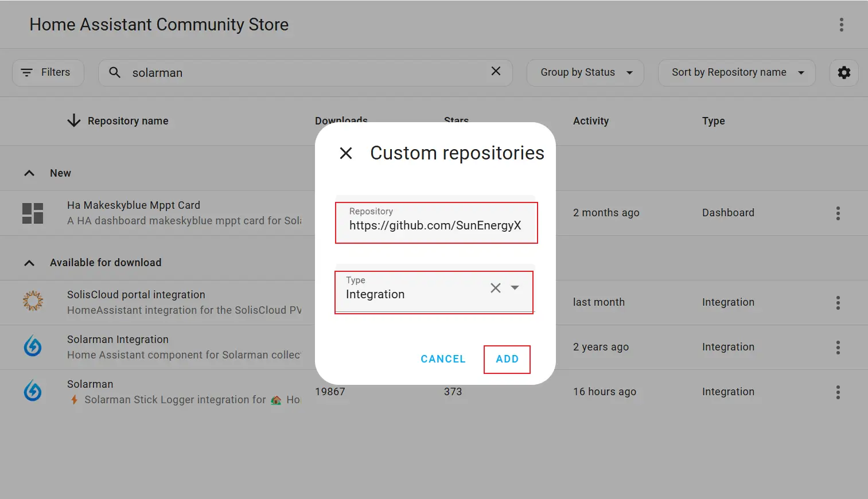Collapse the New group section
The image size is (868, 499).
pyautogui.click(x=29, y=173)
